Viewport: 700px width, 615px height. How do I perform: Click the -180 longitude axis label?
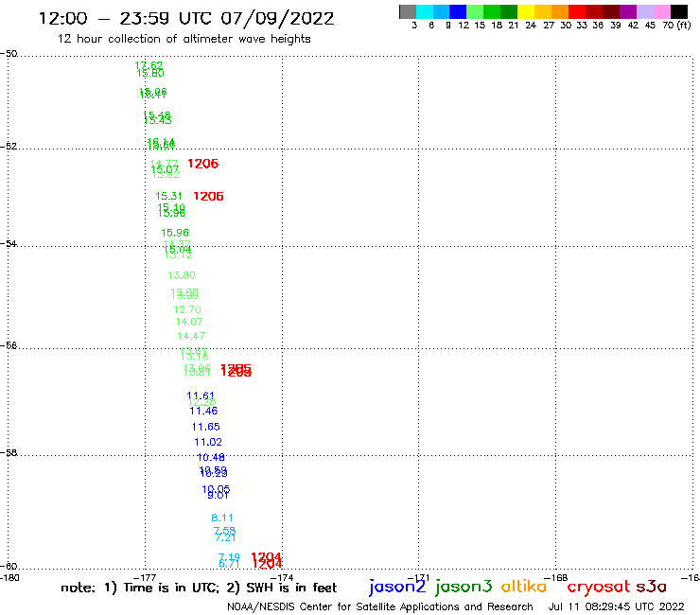(x=9, y=577)
